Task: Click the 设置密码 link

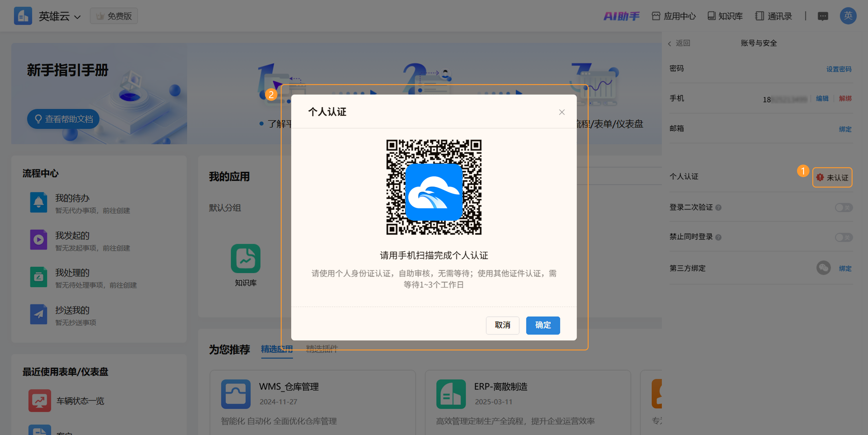Action: tap(839, 69)
